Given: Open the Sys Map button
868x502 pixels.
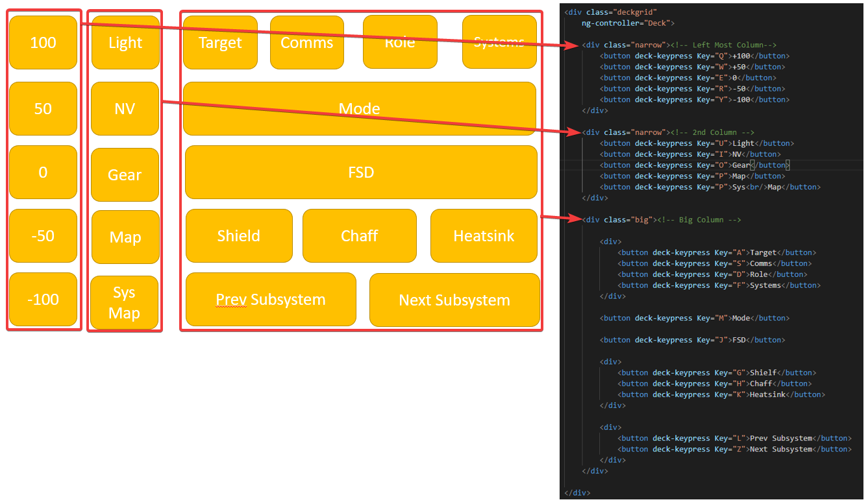Looking at the screenshot, I should coord(124,302).
